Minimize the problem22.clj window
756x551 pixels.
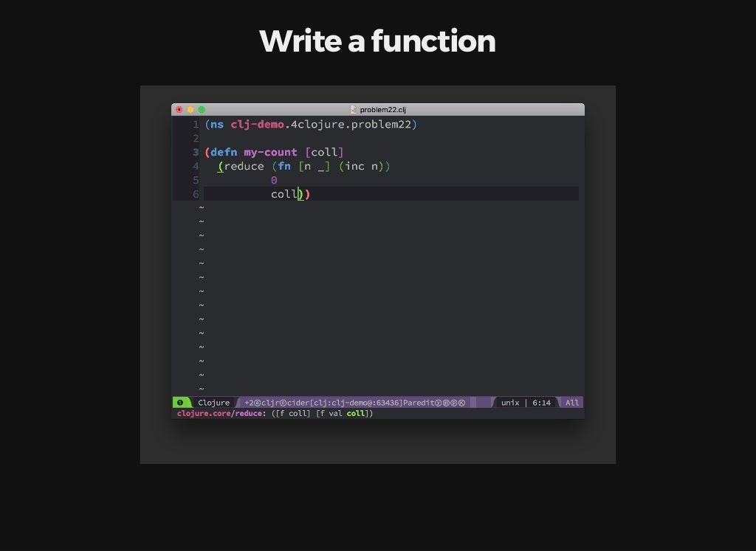190,110
